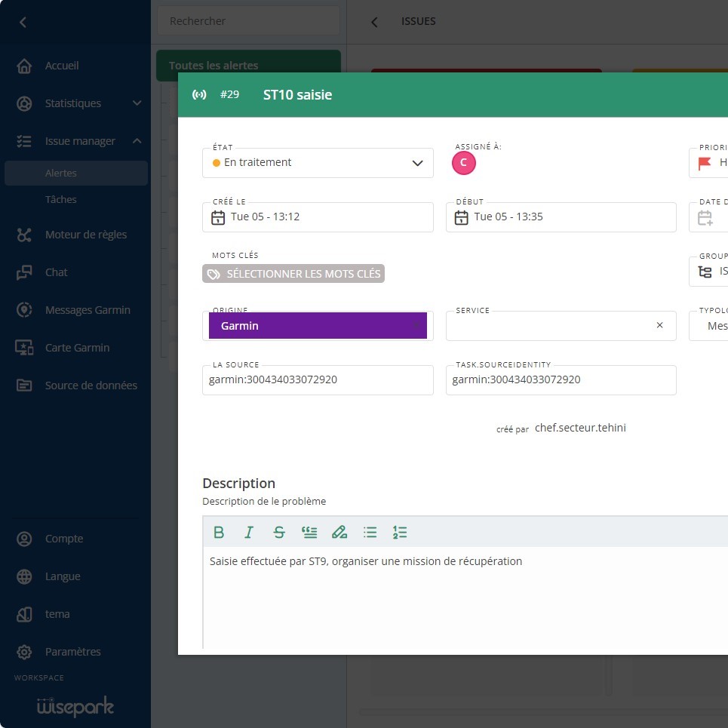Toggle strikethrough text formatting

(279, 533)
